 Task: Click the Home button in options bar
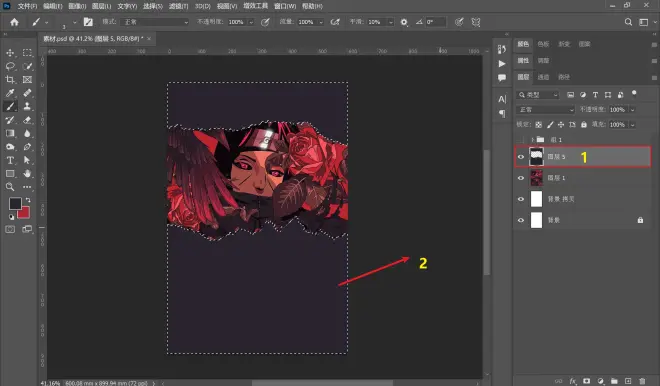point(14,22)
